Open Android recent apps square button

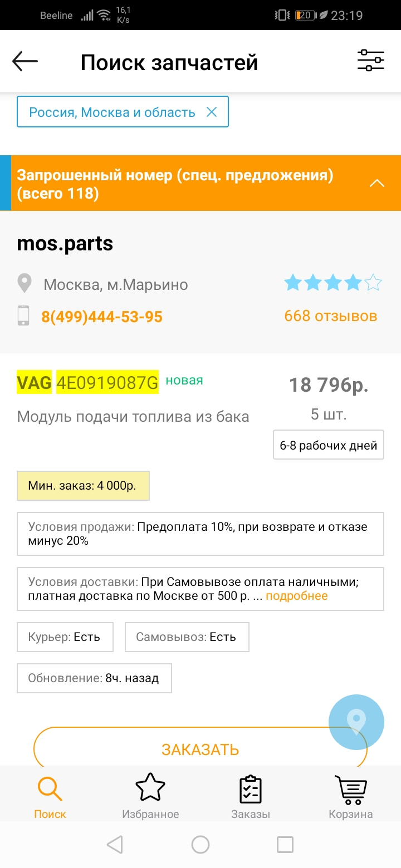tap(285, 845)
